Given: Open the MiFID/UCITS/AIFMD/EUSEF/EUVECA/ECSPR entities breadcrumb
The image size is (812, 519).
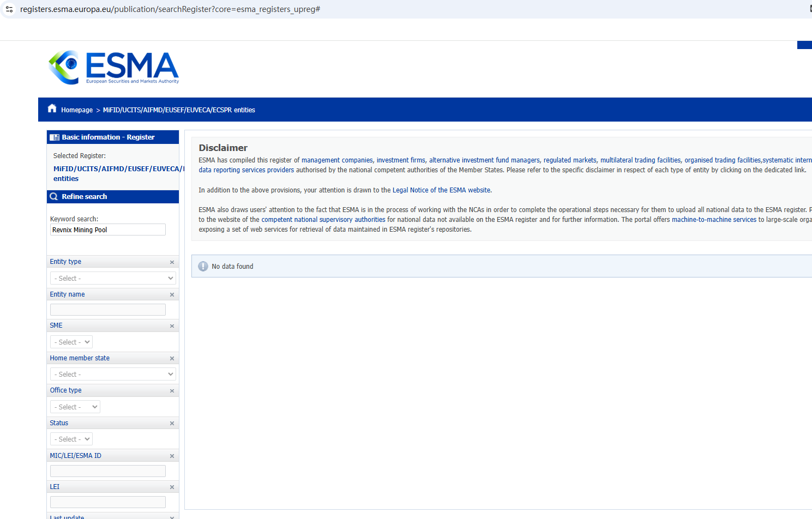Looking at the screenshot, I should (x=179, y=110).
